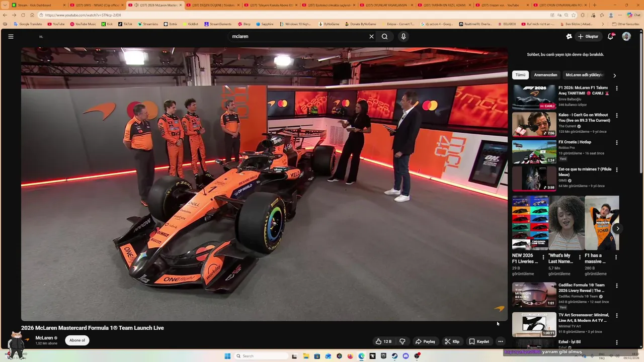Image resolution: width=644 pixels, height=362 pixels.
Task: Reload the page with refresh icon
Action: pyautogui.click(x=23, y=15)
